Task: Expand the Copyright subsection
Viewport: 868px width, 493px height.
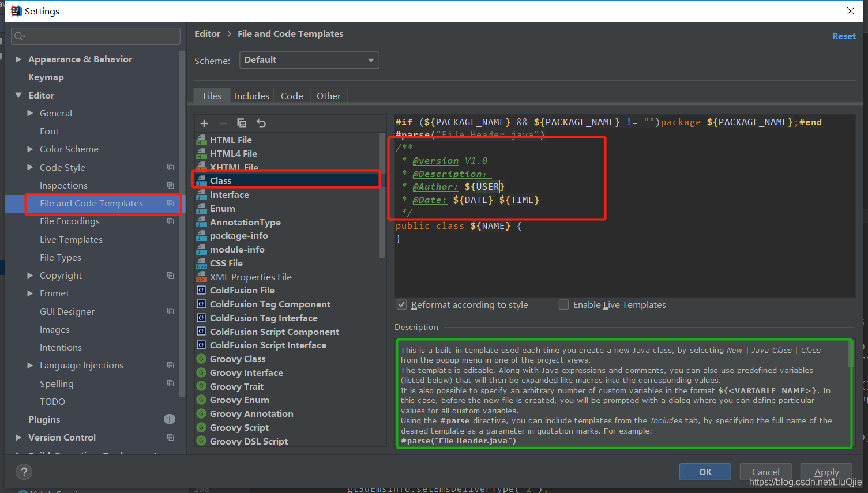Action: click(30, 276)
